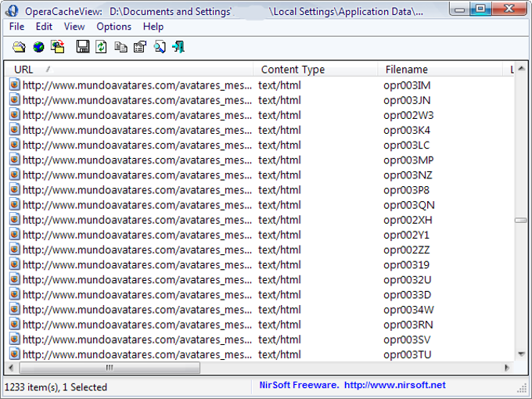This screenshot has width=532, height=399.
Task: Click the horizontal scrollbar right arrow
Action: point(507,368)
